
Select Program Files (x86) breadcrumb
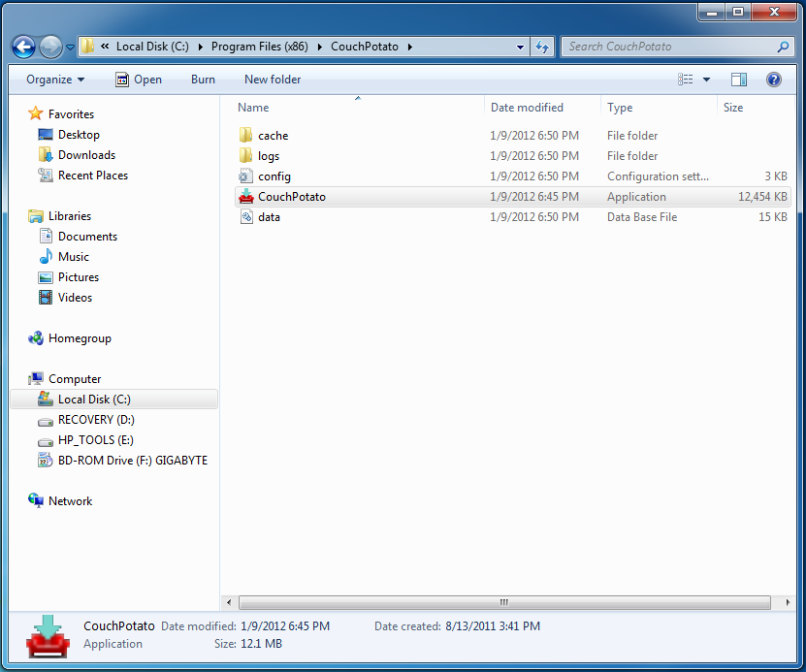point(260,47)
